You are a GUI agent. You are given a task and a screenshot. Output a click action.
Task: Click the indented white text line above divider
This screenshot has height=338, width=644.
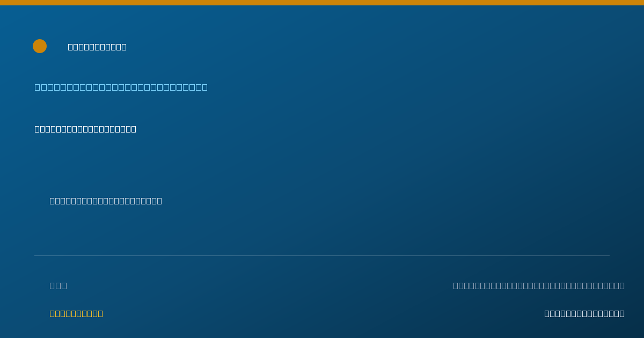tap(106, 201)
